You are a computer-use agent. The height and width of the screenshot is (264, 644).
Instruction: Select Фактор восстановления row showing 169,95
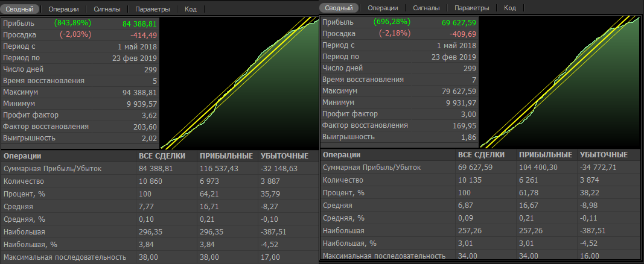point(399,125)
